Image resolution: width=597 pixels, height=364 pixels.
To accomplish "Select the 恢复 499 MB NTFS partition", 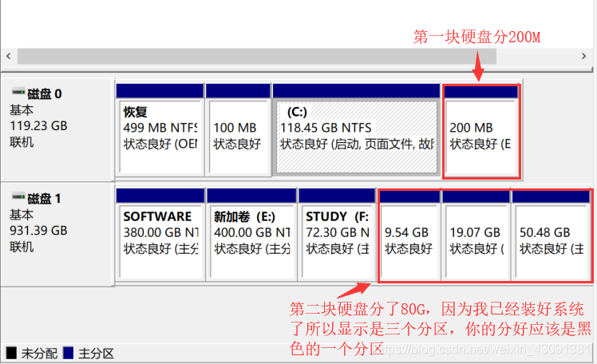I will [160, 129].
